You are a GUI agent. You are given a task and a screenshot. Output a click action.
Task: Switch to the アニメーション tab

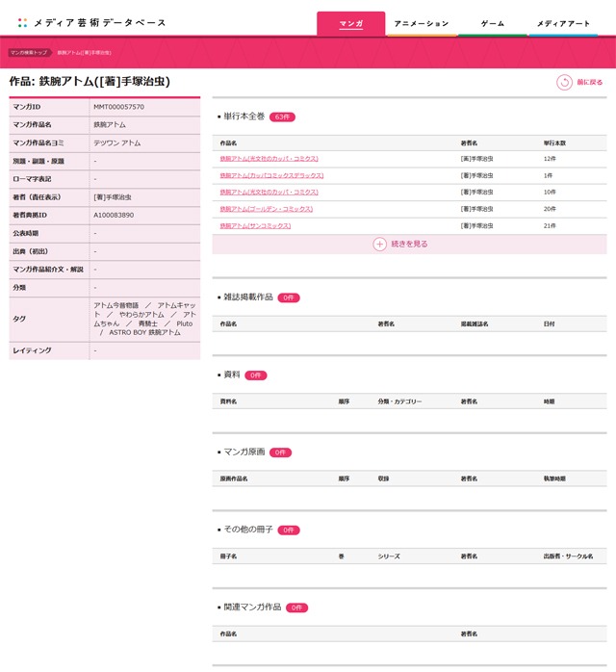pos(422,23)
